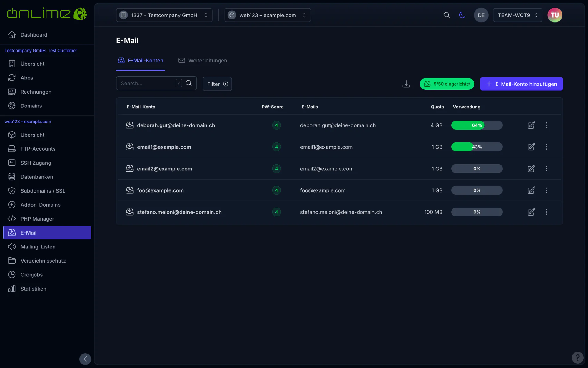This screenshot has width=588, height=368.
Task: Toggle dark mode moon icon
Action: tap(462, 15)
